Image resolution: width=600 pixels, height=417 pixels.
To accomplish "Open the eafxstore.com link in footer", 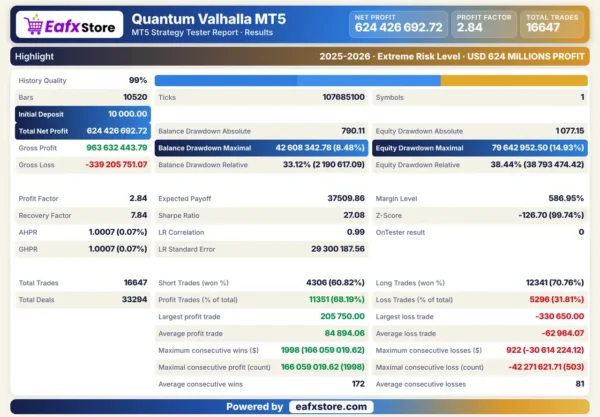I will [331, 407].
